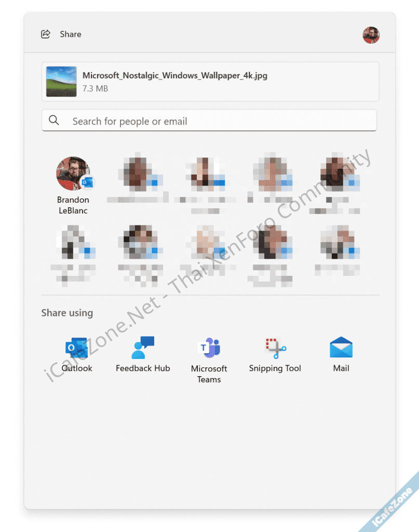Share with the Microsoft Teams app
This screenshot has height=532, width=419.
point(209,348)
